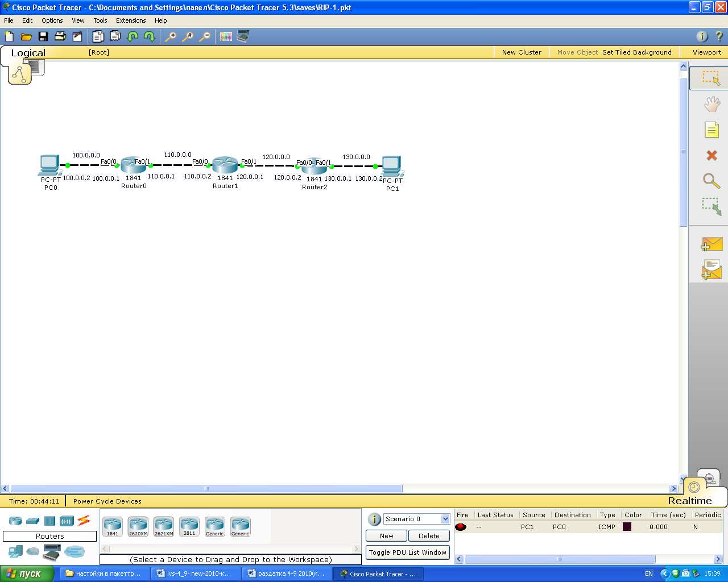Image resolution: width=728 pixels, height=582 pixels.
Task: Switch to раздатка 4-9 taskbar window
Action: point(287,573)
